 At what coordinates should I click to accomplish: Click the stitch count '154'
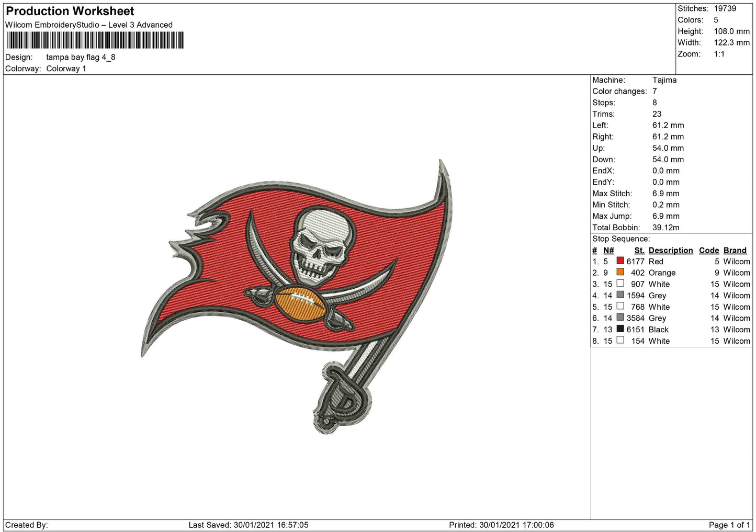coord(638,341)
